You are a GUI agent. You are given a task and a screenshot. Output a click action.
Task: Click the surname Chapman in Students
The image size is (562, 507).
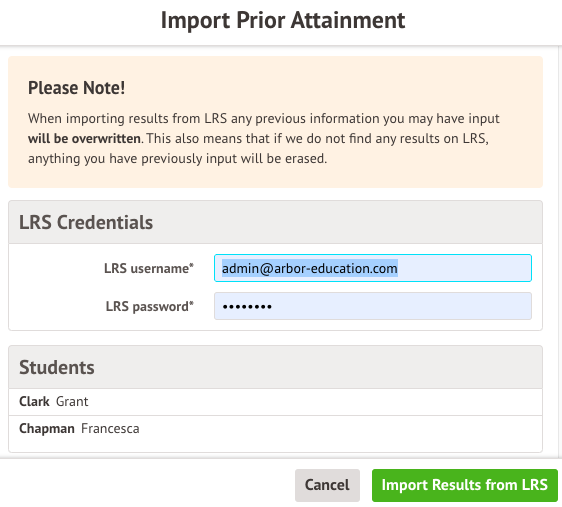point(47,429)
